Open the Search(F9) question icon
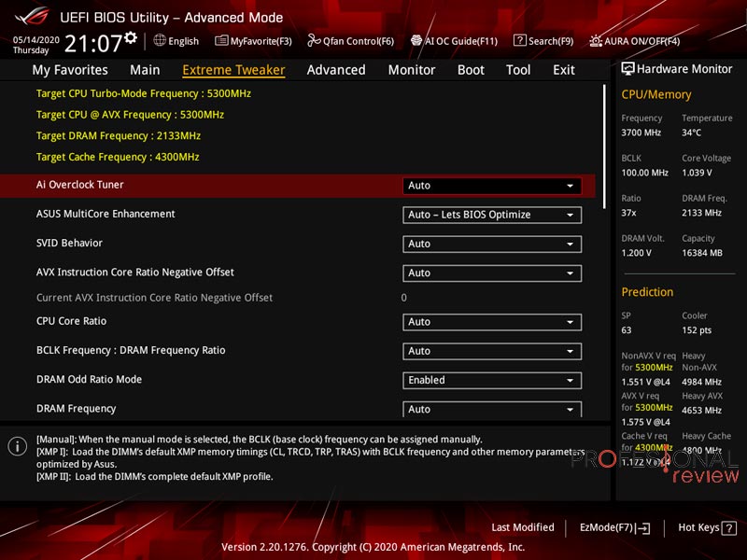 click(x=520, y=40)
